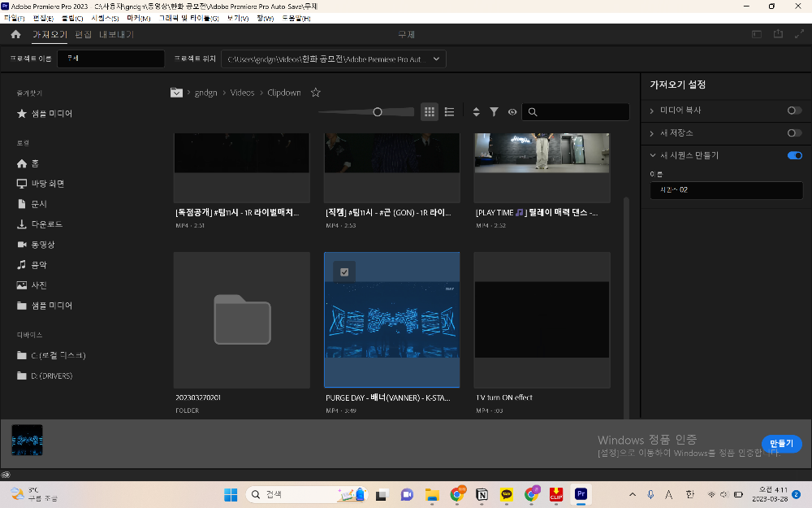Navigate to Clipdown breadcrumb
The height and width of the screenshot is (508, 812).
(x=283, y=93)
